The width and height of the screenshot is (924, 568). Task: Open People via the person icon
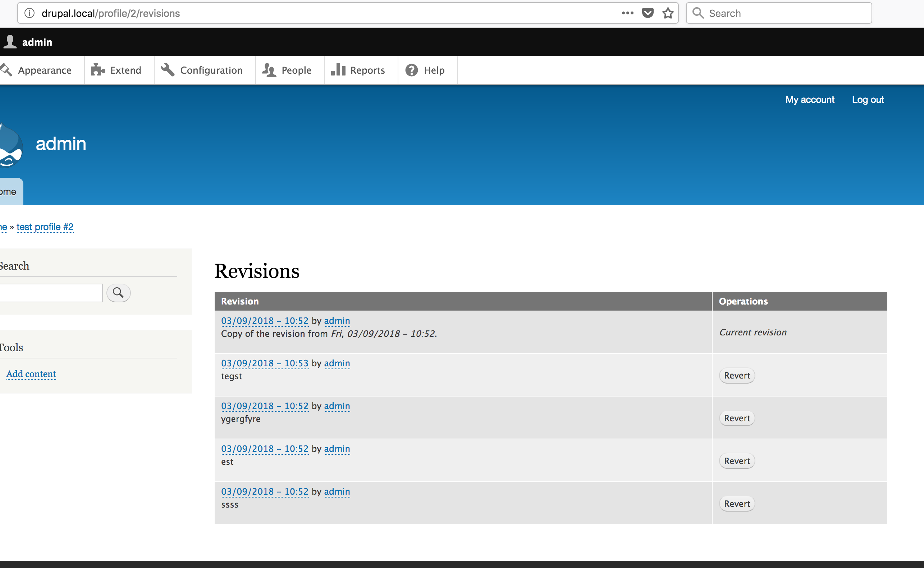269,70
